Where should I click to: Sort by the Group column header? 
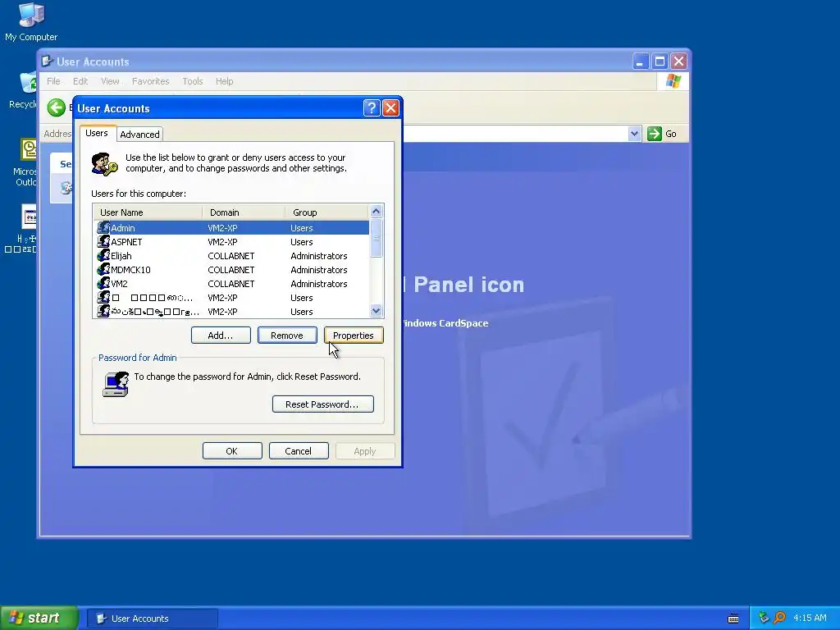[326, 212]
